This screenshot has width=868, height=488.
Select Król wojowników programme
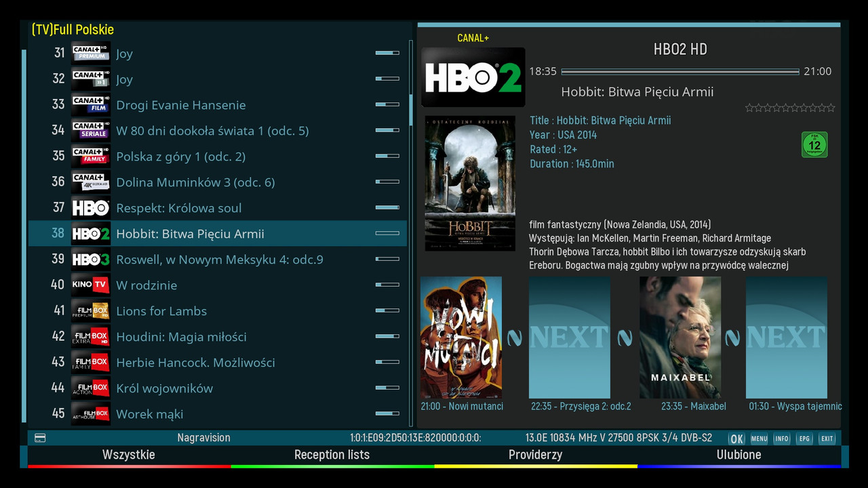pyautogui.click(x=165, y=388)
